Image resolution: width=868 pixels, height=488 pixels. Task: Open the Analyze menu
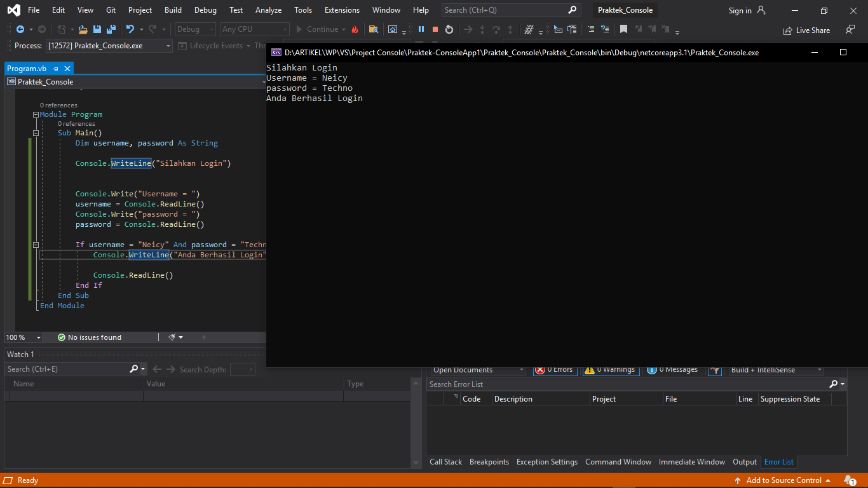pyautogui.click(x=269, y=10)
